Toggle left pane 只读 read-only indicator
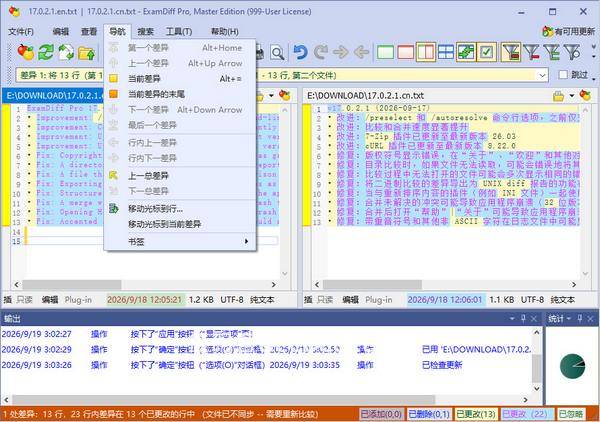 (25, 300)
